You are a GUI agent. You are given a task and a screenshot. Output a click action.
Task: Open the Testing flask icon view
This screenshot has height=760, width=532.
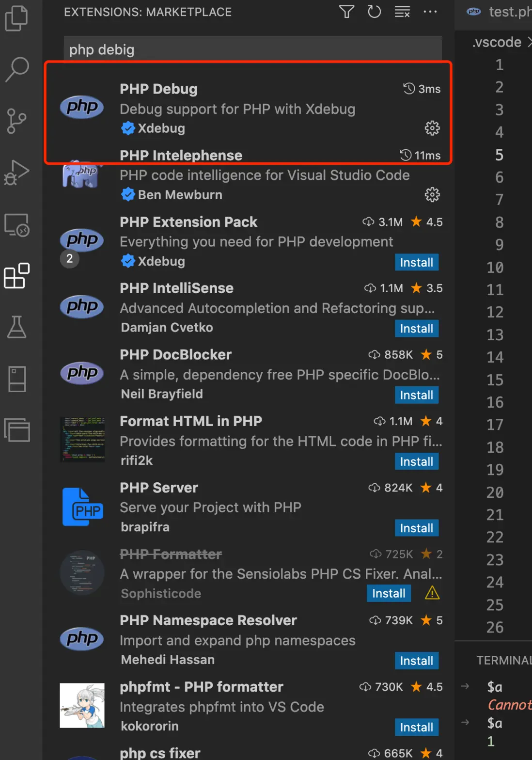pyautogui.click(x=17, y=327)
